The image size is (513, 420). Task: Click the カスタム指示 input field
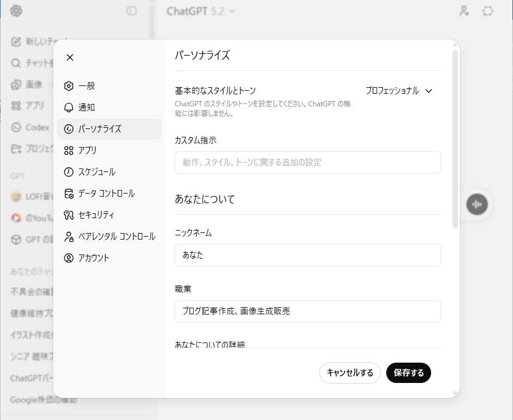click(307, 162)
